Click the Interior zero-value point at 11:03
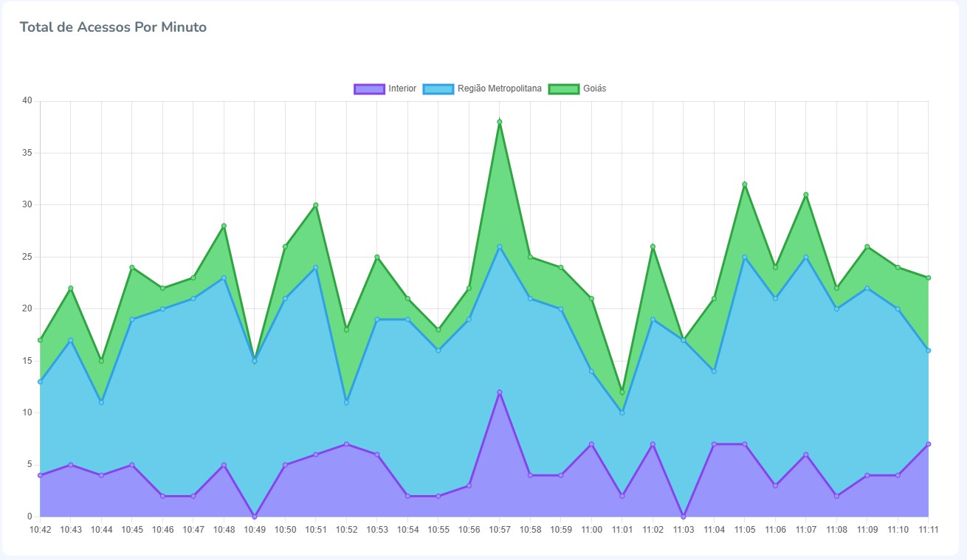This screenshot has width=967, height=560. pos(684,516)
